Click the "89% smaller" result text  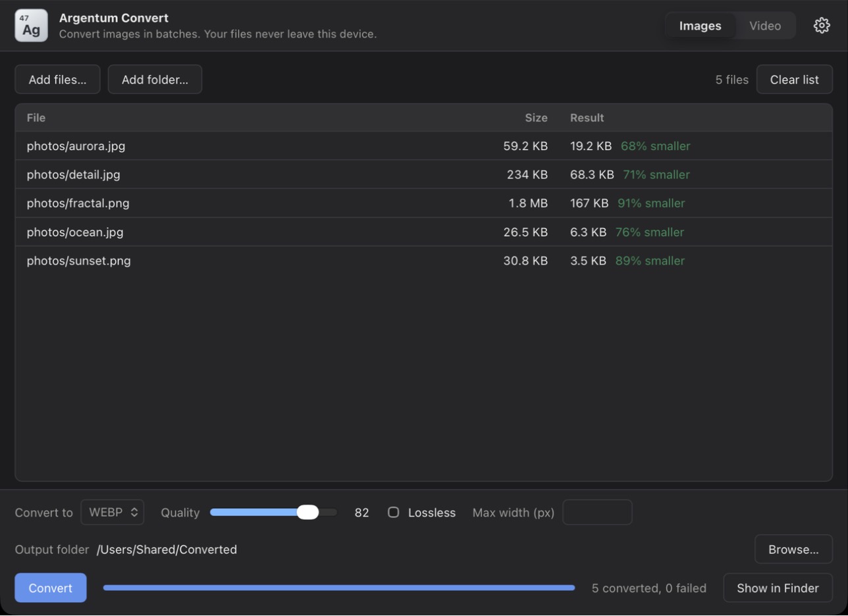click(x=650, y=261)
